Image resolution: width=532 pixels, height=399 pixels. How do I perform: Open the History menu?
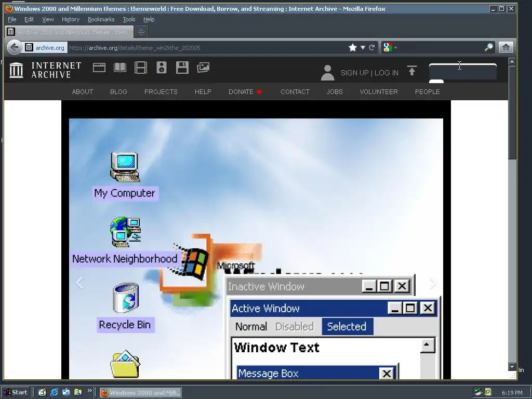pyautogui.click(x=71, y=19)
